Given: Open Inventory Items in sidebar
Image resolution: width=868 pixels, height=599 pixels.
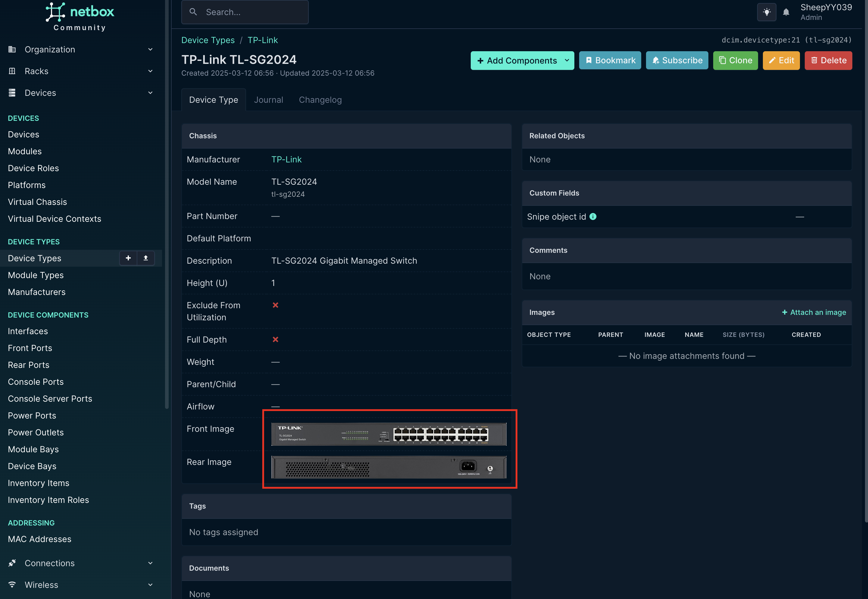Looking at the screenshot, I should (x=39, y=483).
